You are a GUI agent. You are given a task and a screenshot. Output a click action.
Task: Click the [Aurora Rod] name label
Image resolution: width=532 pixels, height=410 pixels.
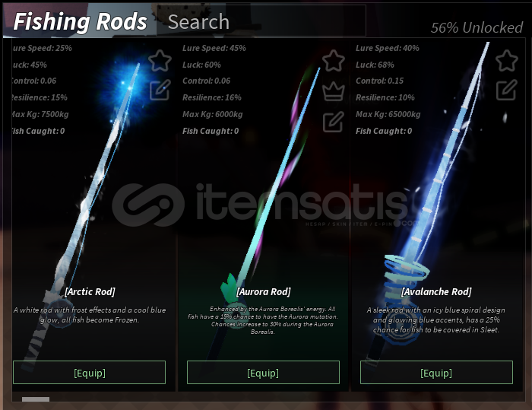[263, 291]
